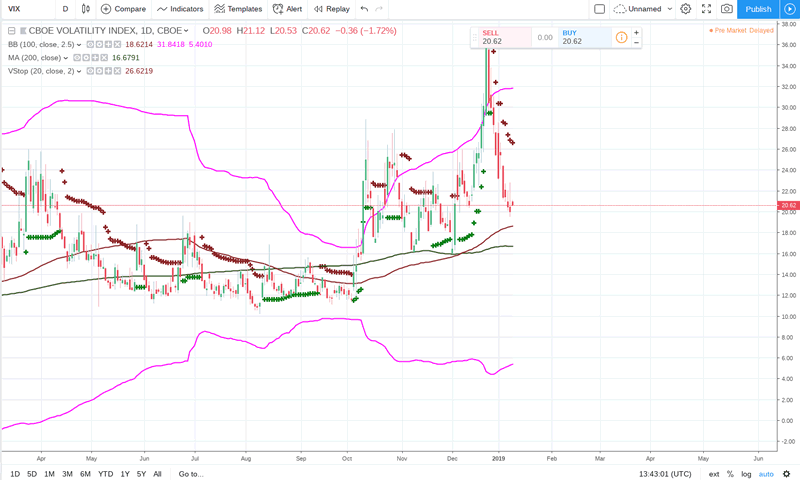The height and width of the screenshot is (480, 800).
Task: Redo the last chart action
Action: click(379, 9)
